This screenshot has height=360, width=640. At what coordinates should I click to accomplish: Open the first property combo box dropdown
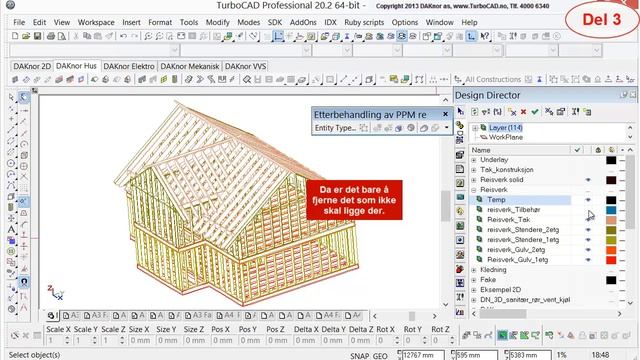point(174,51)
